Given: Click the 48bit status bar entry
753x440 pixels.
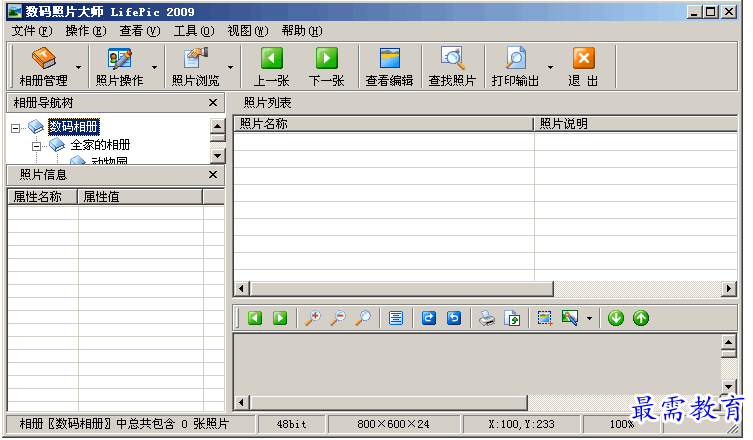Looking at the screenshot, I should pos(291,424).
